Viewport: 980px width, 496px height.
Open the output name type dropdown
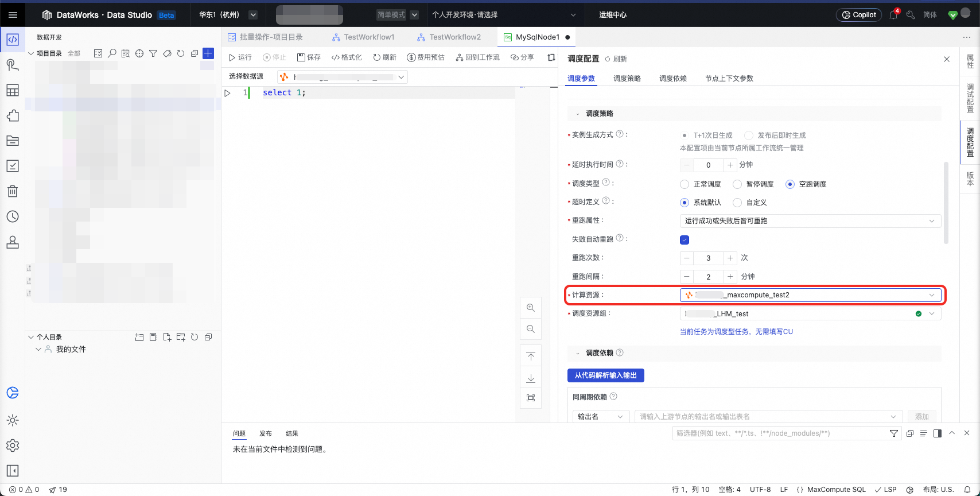click(x=600, y=417)
